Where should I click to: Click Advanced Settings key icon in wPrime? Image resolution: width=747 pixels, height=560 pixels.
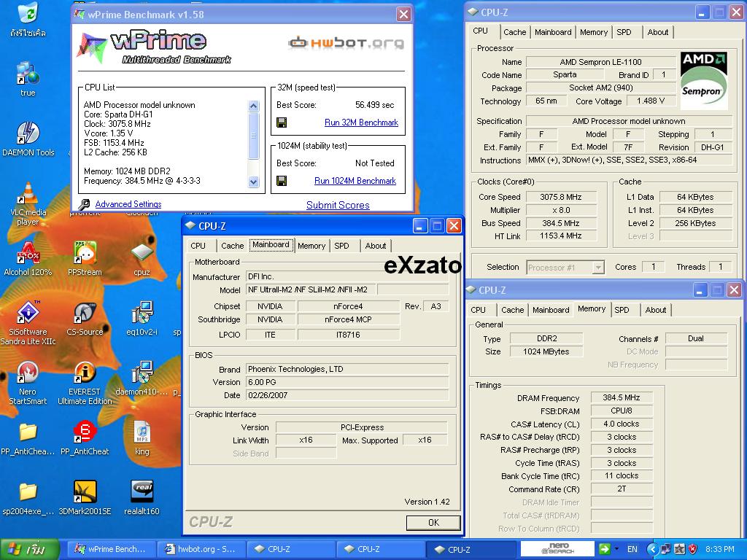(x=85, y=204)
